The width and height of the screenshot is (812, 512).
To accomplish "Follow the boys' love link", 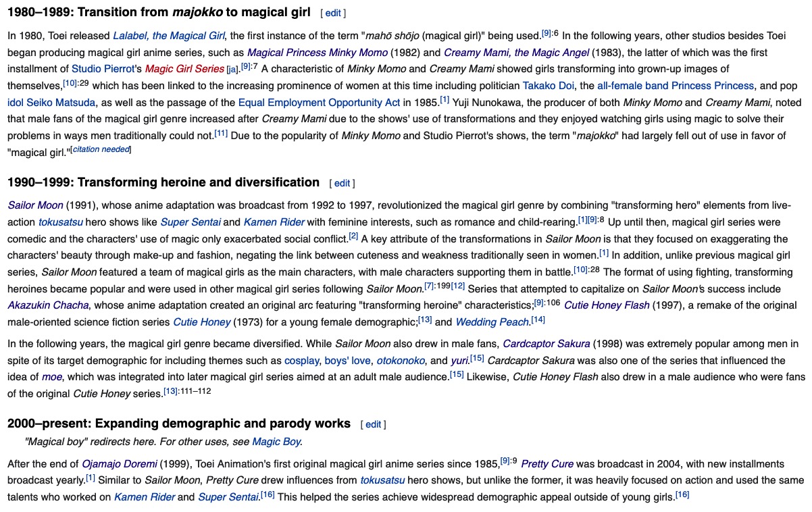I will point(347,361).
